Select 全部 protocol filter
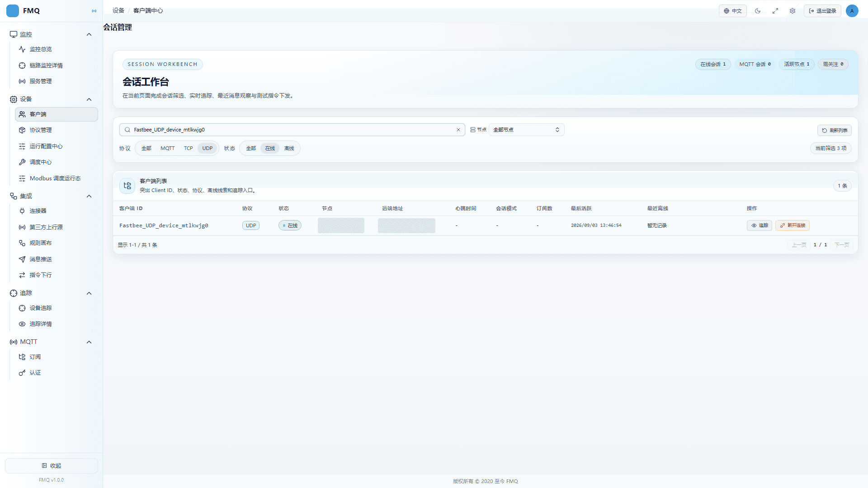 [146, 148]
